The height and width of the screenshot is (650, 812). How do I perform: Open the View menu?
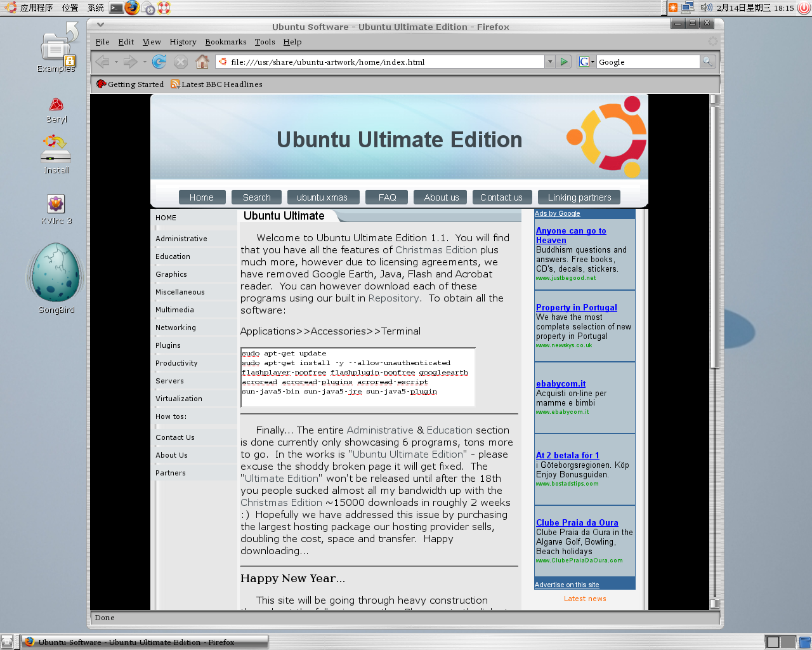tap(152, 42)
